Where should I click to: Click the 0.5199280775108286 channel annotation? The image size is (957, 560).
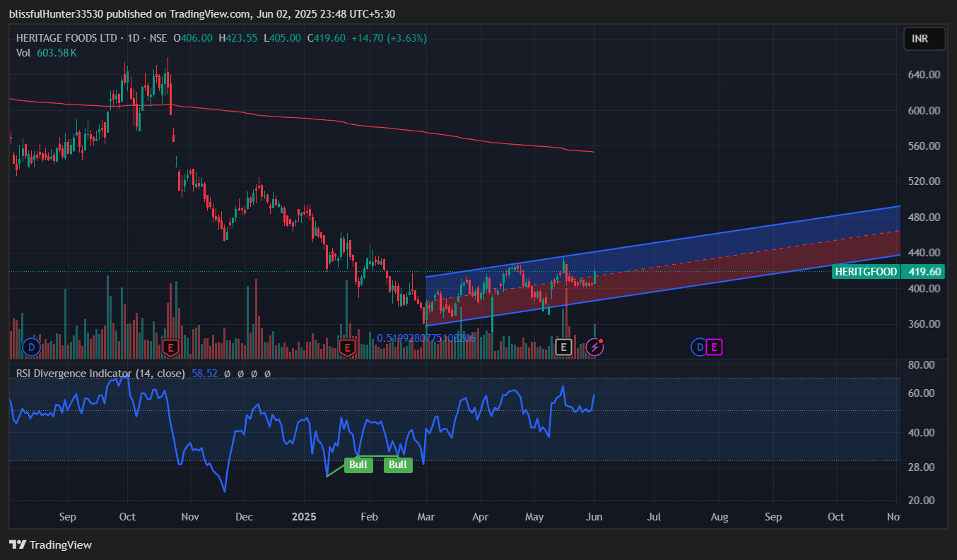(425, 338)
